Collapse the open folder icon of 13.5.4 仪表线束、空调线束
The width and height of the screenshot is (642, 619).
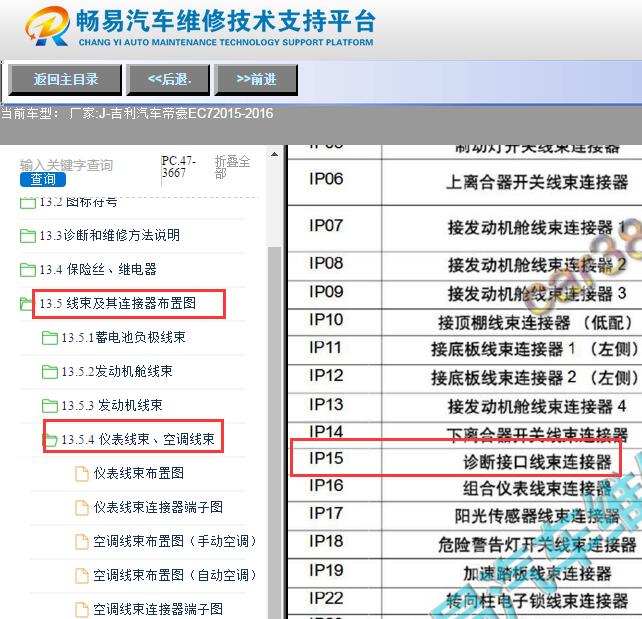click(50, 440)
